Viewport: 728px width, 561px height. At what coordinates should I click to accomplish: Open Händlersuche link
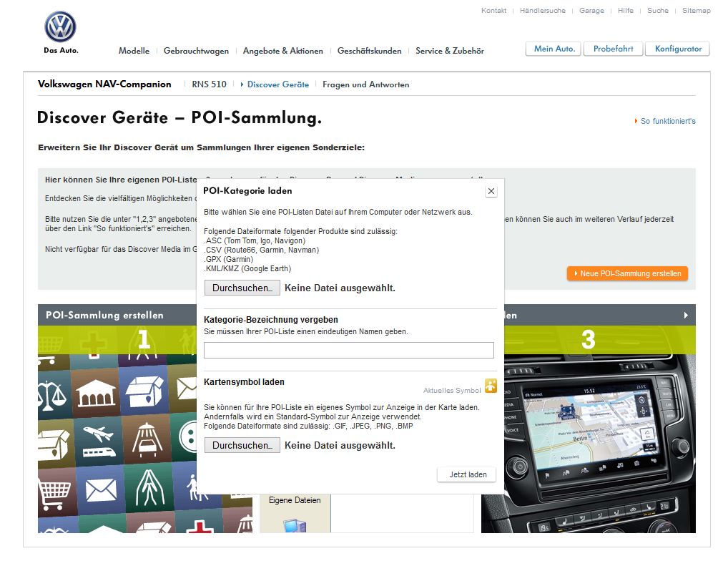pos(542,10)
